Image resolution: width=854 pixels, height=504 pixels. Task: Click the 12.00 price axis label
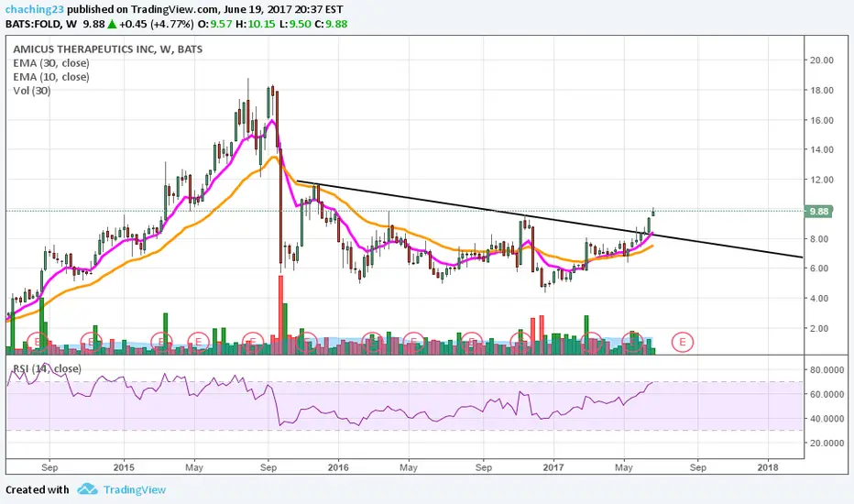pos(821,180)
